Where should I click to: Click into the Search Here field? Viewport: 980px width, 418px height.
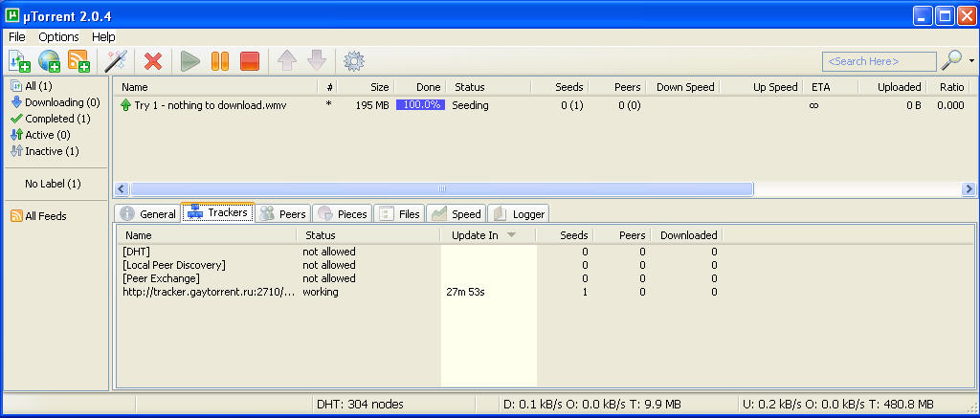pyautogui.click(x=880, y=61)
